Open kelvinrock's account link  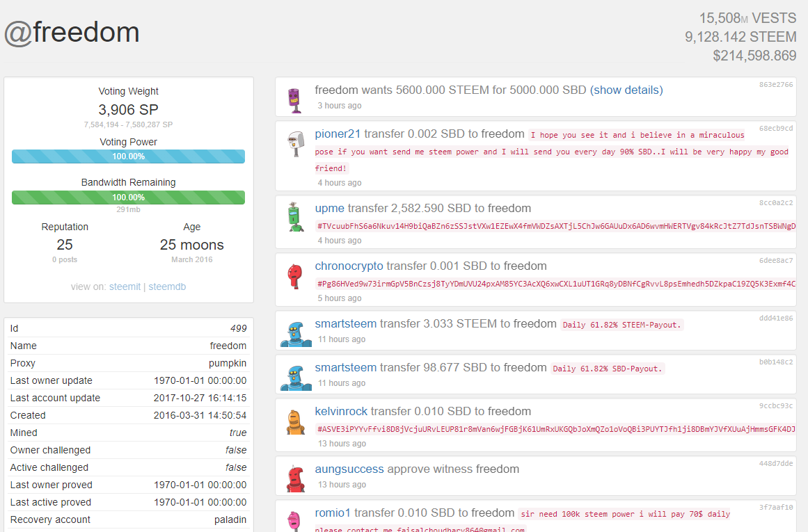pyautogui.click(x=341, y=411)
